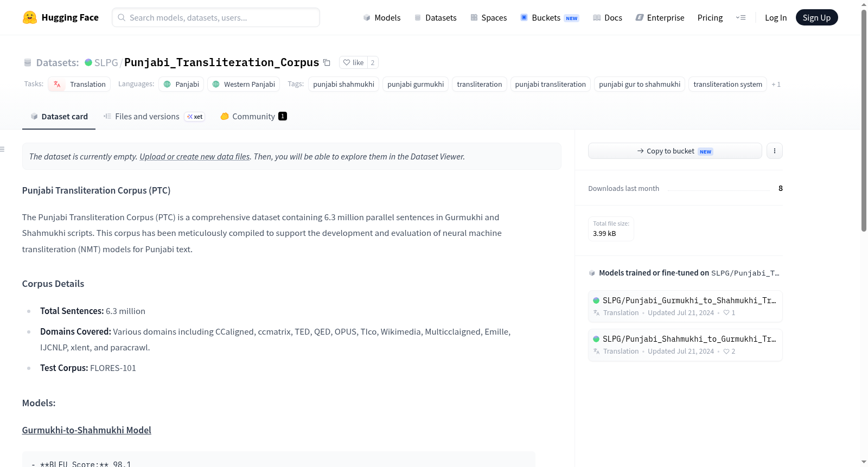Click the Dataset card tab cube icon
This screenshot has width=868, height=467.
34,116
